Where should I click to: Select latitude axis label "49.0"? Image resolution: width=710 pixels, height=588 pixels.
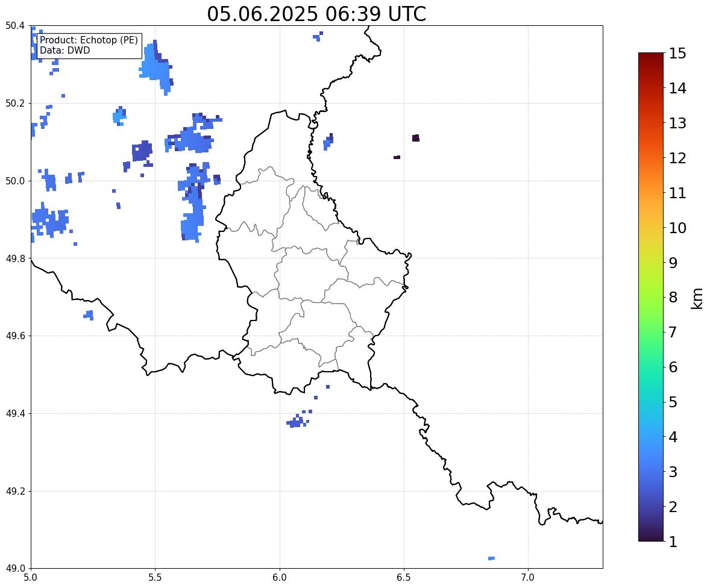click(14, 569)
